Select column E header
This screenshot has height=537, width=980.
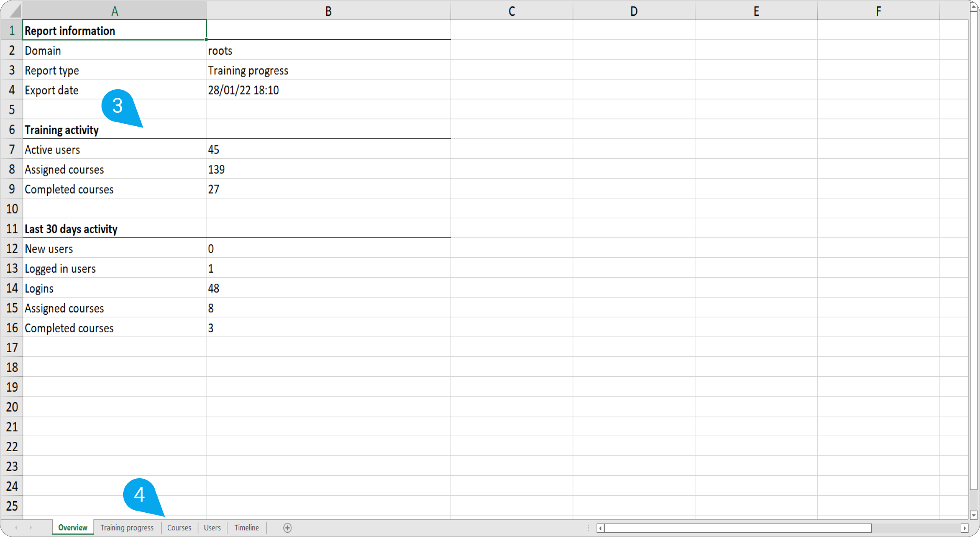click(x=756, y=11)
